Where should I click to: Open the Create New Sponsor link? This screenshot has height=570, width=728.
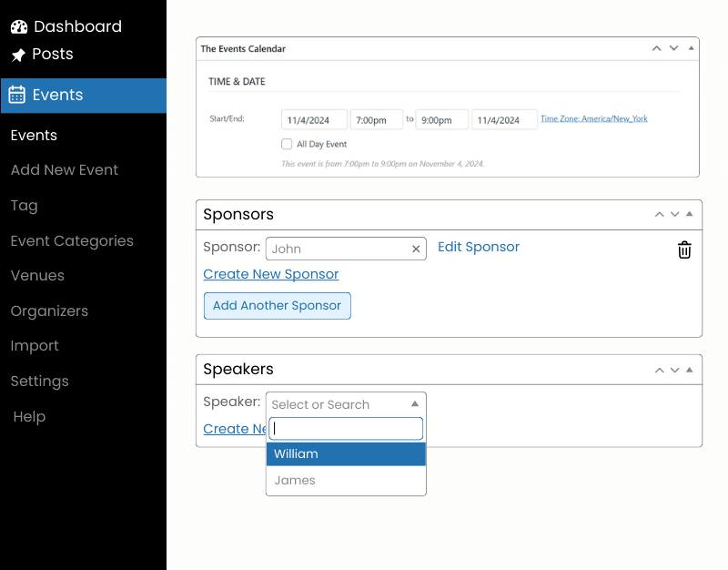tap(270, 274)
